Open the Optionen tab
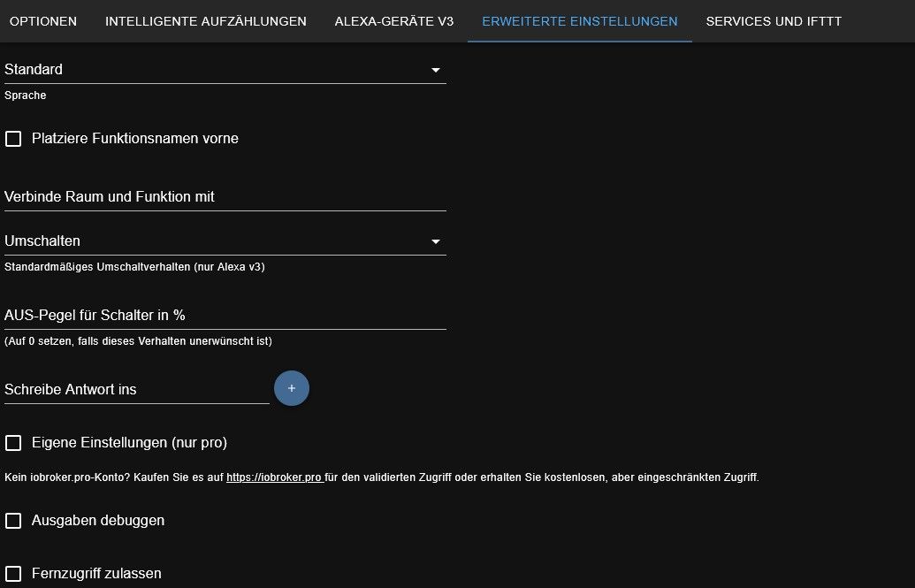This screenshot has width=915, height=588. tap(43, 21)
